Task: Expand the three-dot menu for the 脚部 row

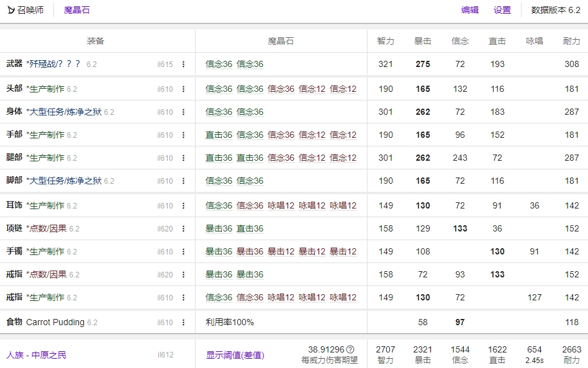Action: (x=183, y=181)
